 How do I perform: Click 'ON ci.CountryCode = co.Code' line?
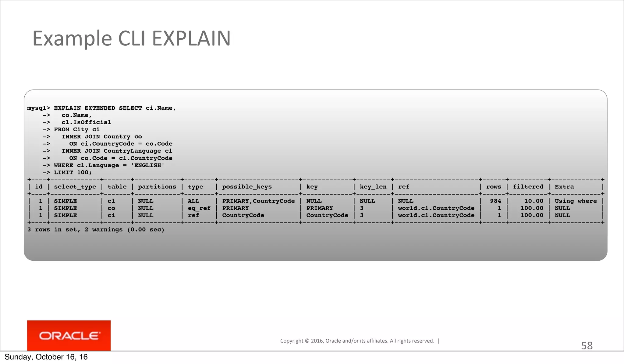tap(121, 144)
